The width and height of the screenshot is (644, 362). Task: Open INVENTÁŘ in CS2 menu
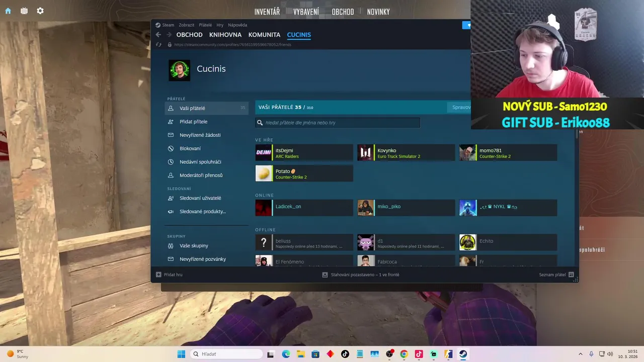click(x=267, y=12)
